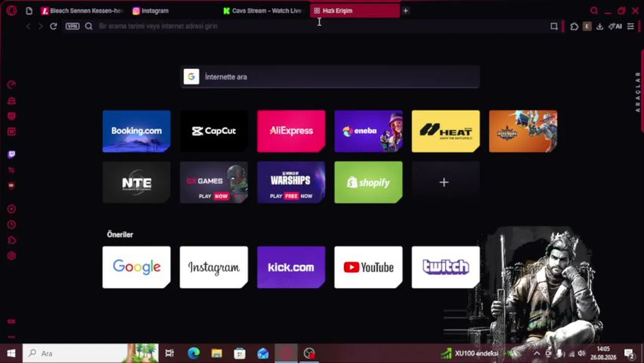Open World of Warships tile

point(291,182)
